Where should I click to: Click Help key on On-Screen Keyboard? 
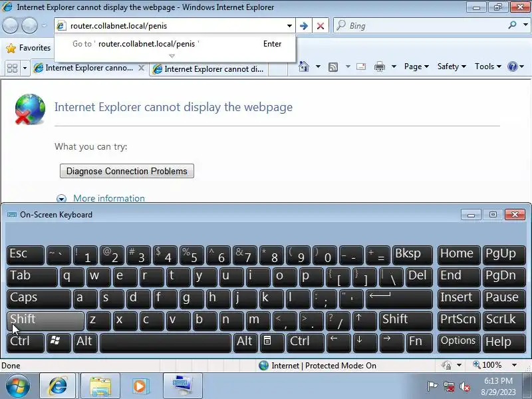click(x=504, y=342)
